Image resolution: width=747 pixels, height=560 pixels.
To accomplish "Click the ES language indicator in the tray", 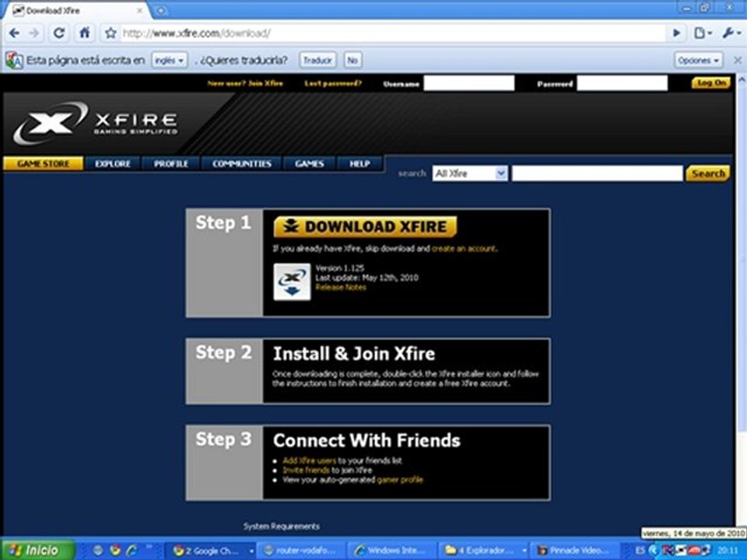I will point(640,551).
